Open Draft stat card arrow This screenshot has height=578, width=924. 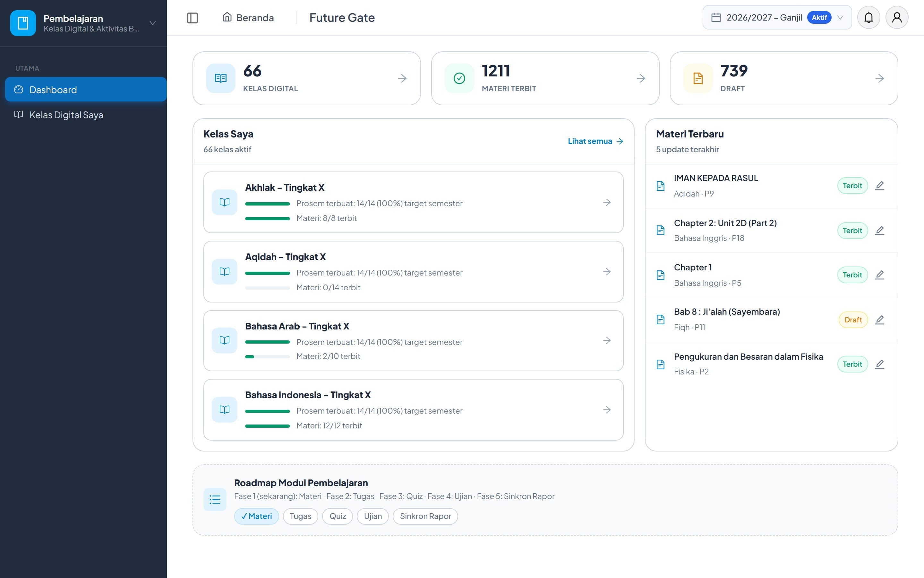click(x=879, y=78)
